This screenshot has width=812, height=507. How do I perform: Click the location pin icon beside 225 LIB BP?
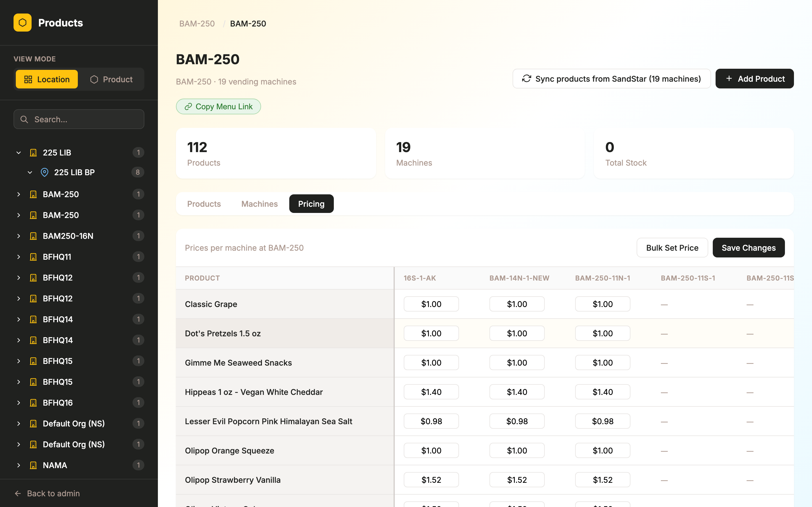pos(45,172)
